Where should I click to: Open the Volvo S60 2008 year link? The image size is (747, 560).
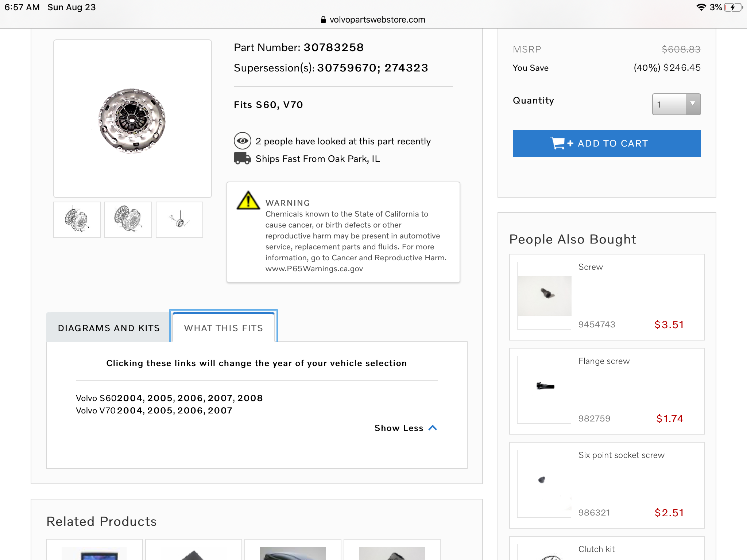pos(250,398)
